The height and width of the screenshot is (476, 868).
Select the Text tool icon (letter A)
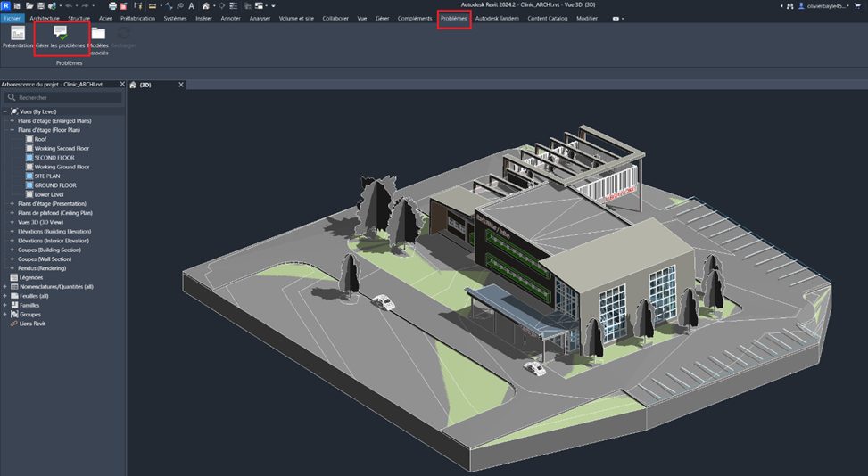tap(192, 6)
